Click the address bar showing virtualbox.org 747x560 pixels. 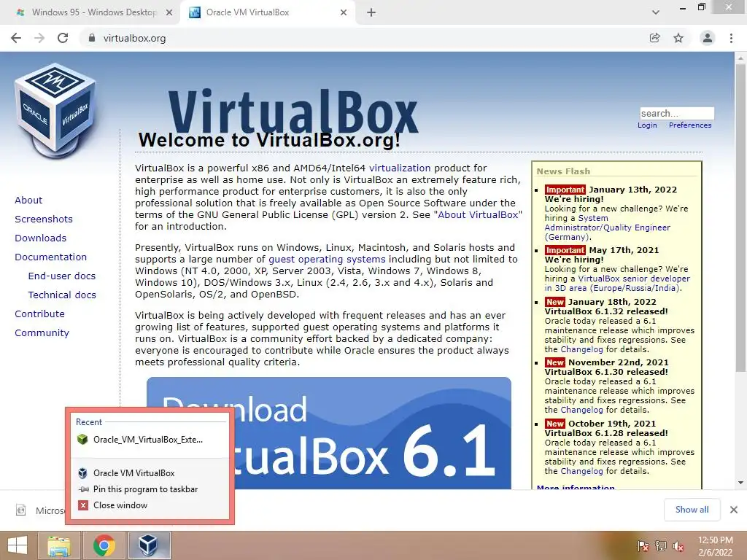coord(362,38)
